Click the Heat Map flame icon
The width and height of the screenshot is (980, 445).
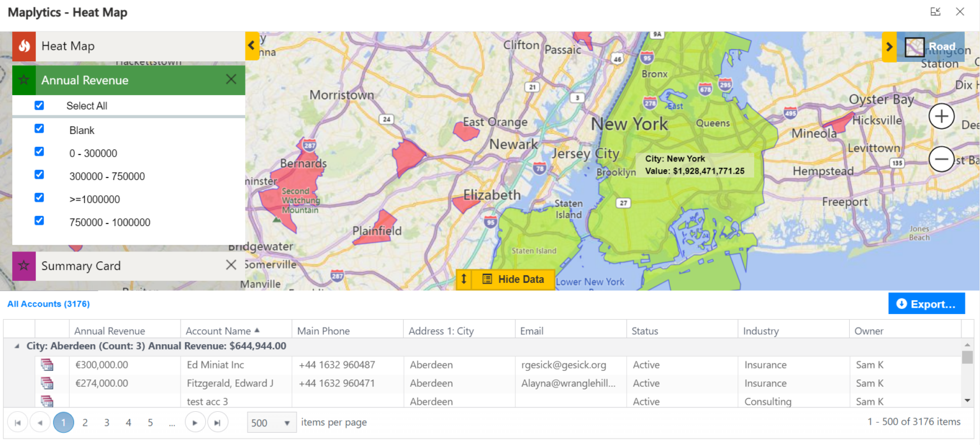(x=24, y=46)
